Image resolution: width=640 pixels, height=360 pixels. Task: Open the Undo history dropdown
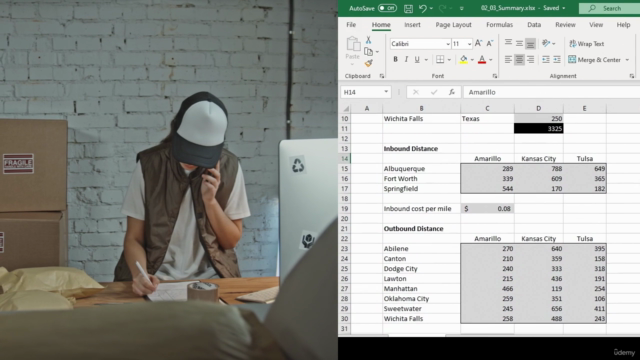pyautogui.click(x=431, y=9)
